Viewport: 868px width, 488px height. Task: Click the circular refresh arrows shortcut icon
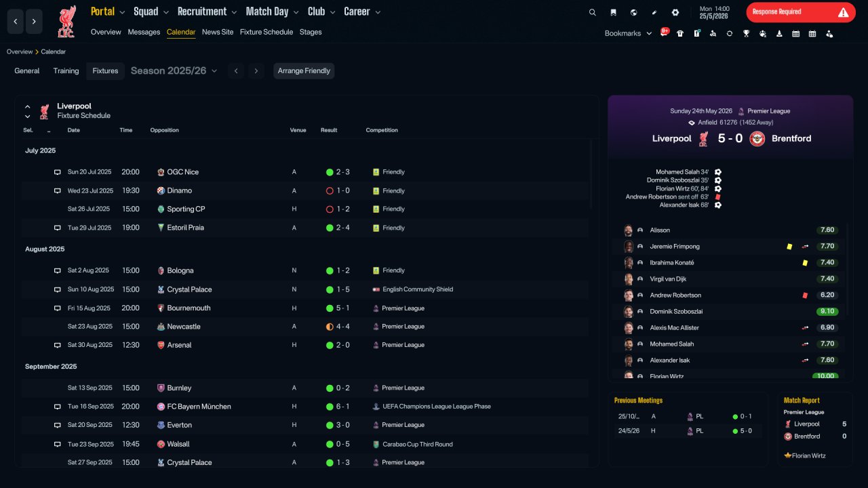click(730, 33)
